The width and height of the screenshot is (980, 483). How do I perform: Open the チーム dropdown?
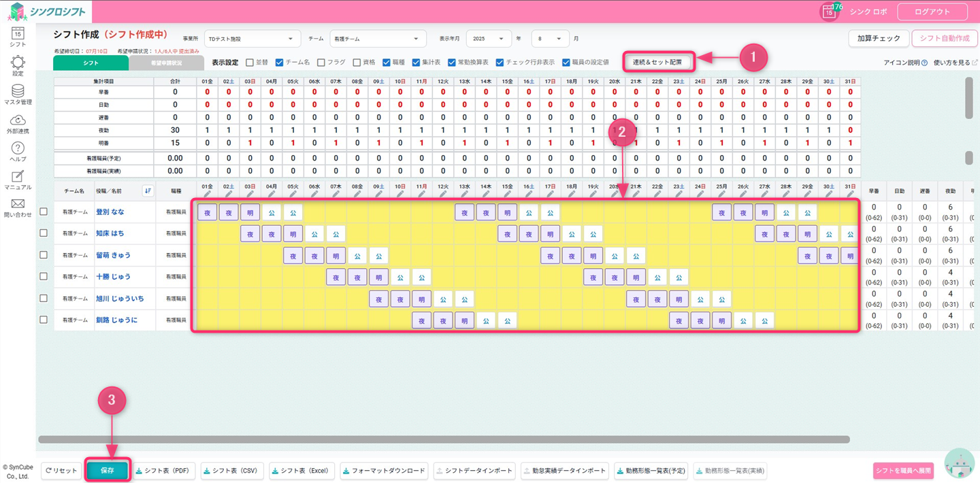(x=378, y=39)
